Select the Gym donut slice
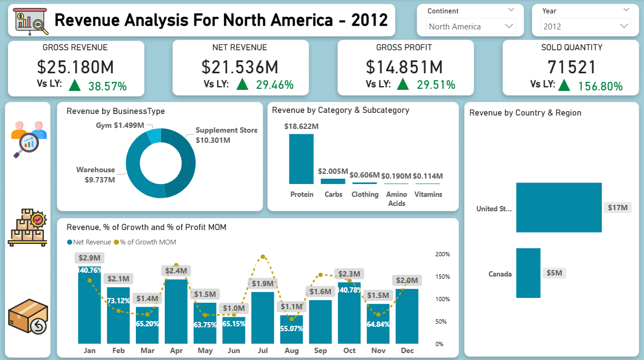Screen dimensions: 644x360 click(x=153, y=136)
